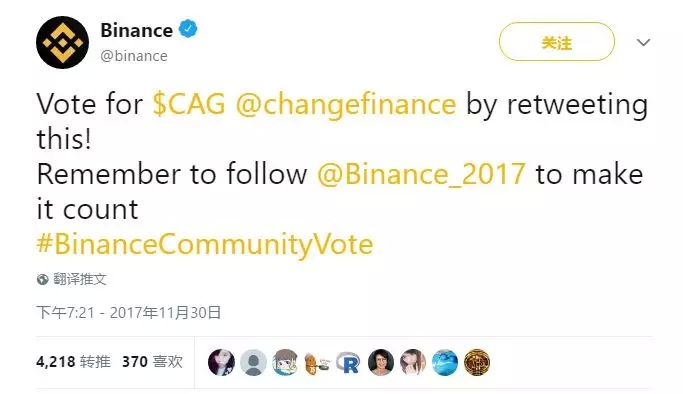This screenshot has height=394, width=683.
Task: Open the Binance profile logo avatar
Action: [x=63, y=42]
